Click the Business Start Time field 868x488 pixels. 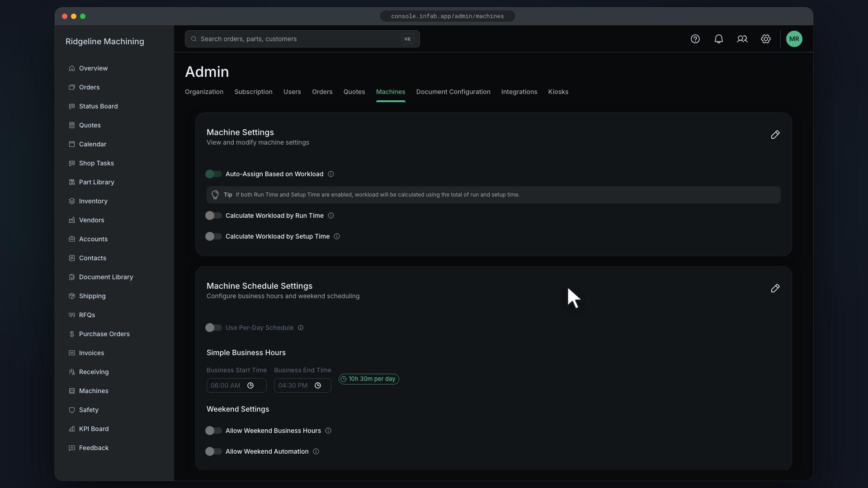pos(236,385)
